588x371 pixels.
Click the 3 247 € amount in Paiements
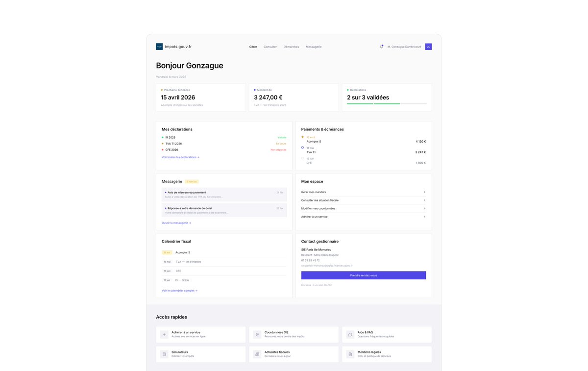[421, 152]
